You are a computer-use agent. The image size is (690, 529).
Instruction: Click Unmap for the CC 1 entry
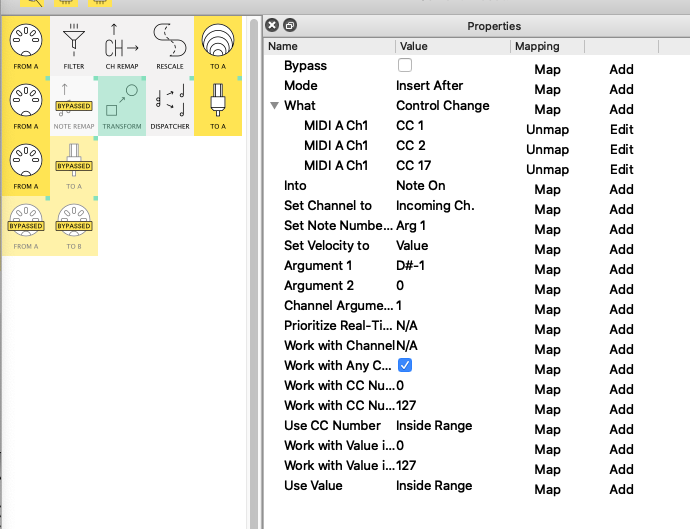coord(547,130)
